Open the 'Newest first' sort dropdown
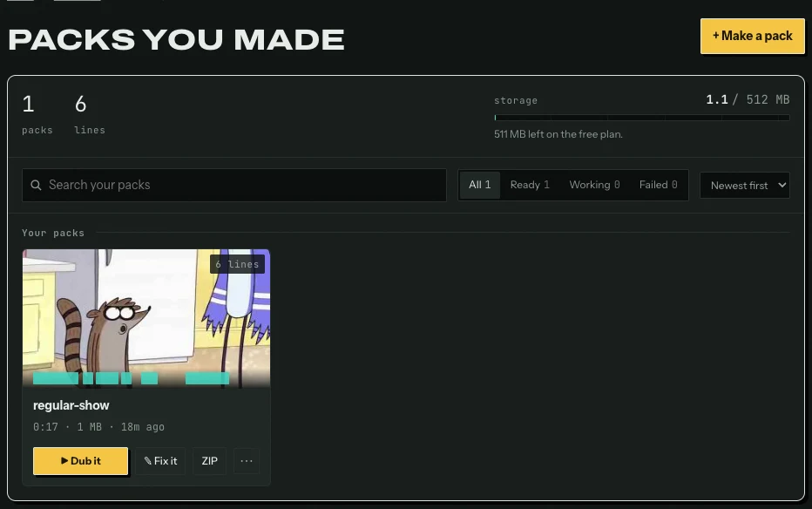This screenshot has height=509, width=812. click(x=745, y=185)
